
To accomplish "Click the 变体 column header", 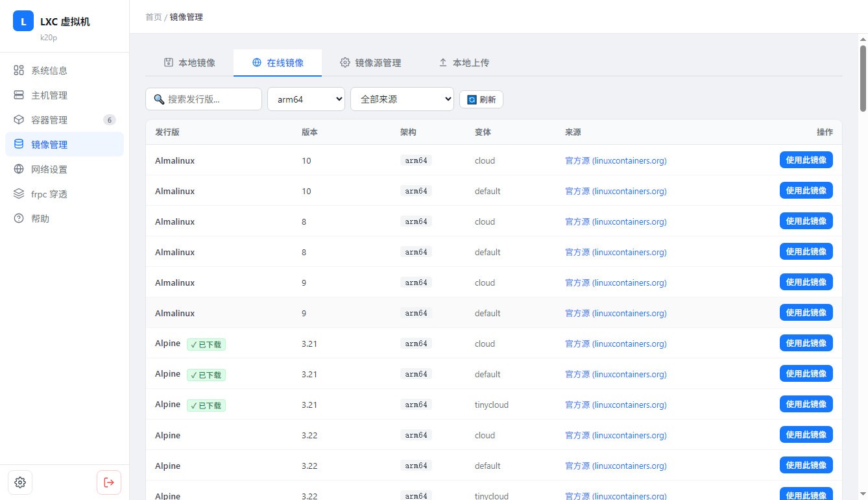I will [483, 132].
